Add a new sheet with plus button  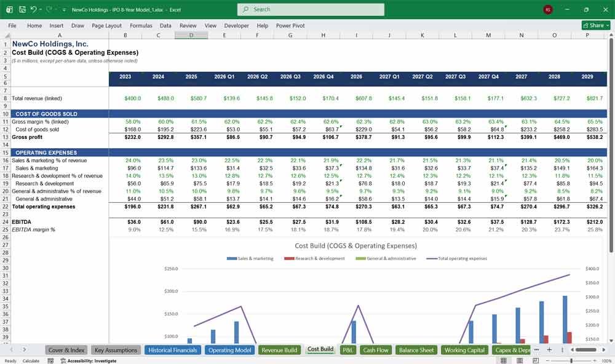coord(549,349)
